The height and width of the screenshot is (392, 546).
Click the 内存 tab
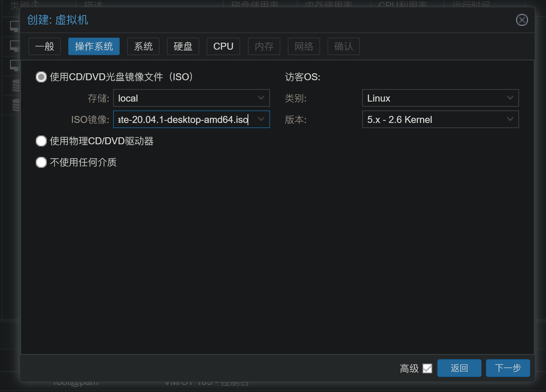point(264,46)
